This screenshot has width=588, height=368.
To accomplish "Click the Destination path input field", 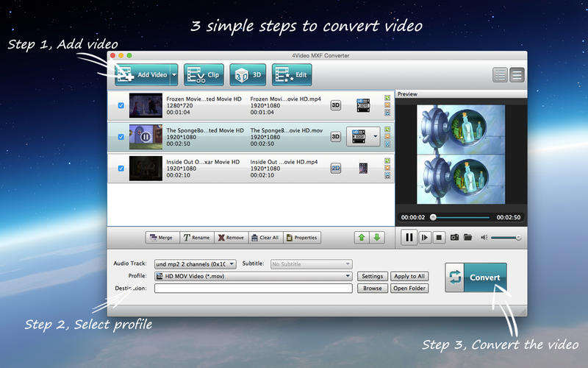I will (x=253, y=289).
